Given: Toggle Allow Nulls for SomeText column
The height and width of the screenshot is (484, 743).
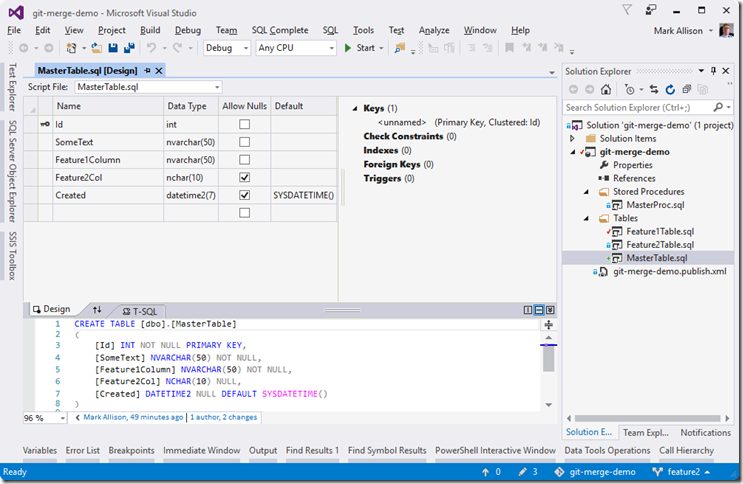Looking at the screenshot, I should point(245,142).
